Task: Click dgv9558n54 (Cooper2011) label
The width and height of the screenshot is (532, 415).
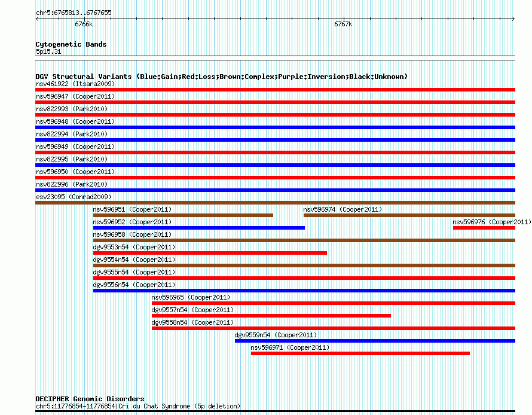Action: coord(192,322)
